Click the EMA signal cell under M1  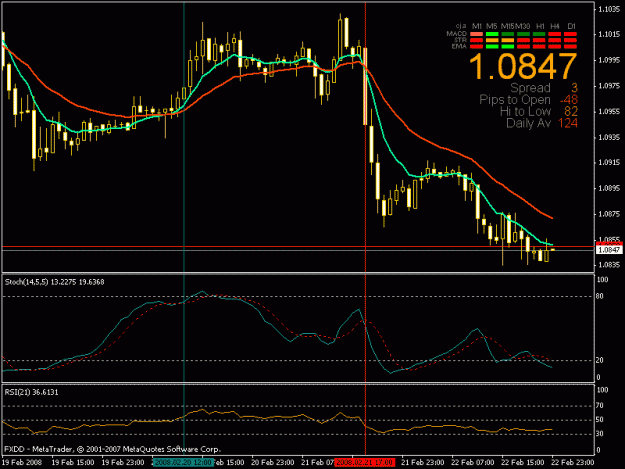(x=476, y=46)
